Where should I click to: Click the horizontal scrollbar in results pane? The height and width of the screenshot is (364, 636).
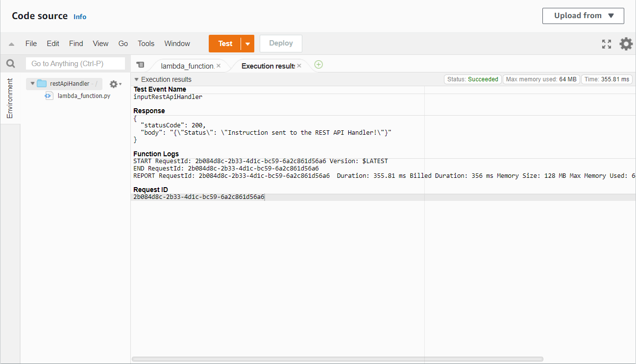coord(337,359)
